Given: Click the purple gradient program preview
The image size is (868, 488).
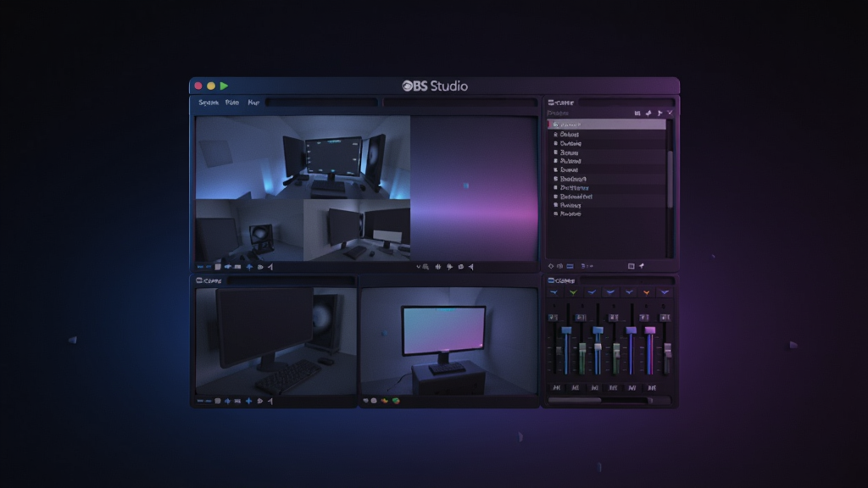Looking at the screenshot, I should click(x=474, y=188).
